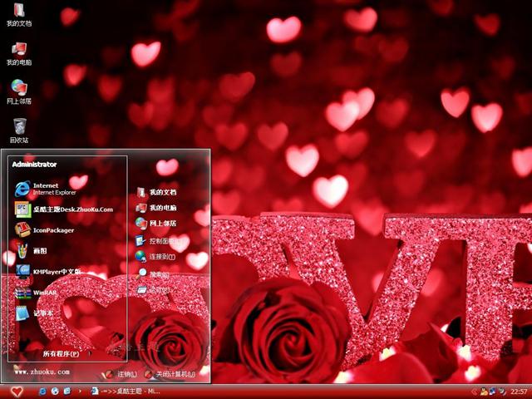Open WinRAR from the Start menu

coord(42,293)
